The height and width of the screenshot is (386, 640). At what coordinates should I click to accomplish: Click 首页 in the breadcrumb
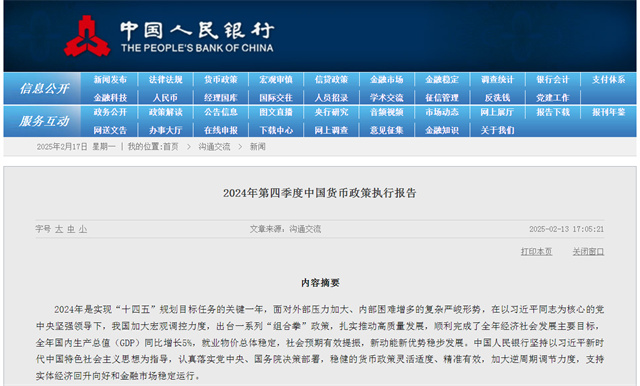point(171,147)
